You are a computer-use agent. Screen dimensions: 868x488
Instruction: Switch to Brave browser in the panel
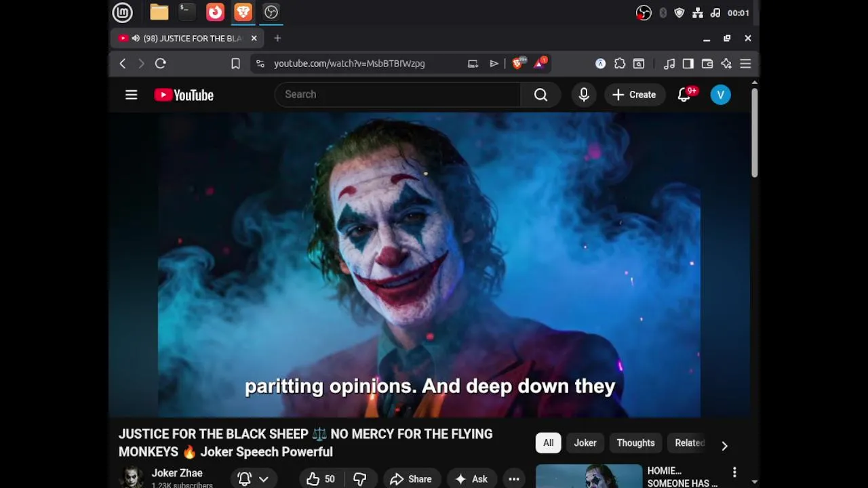[x=243, y=12]
